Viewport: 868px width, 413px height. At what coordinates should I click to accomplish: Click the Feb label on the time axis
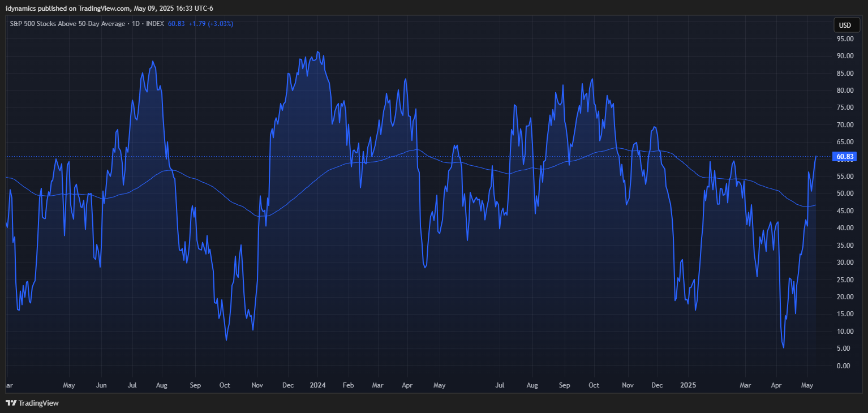(x=349, y=385)
